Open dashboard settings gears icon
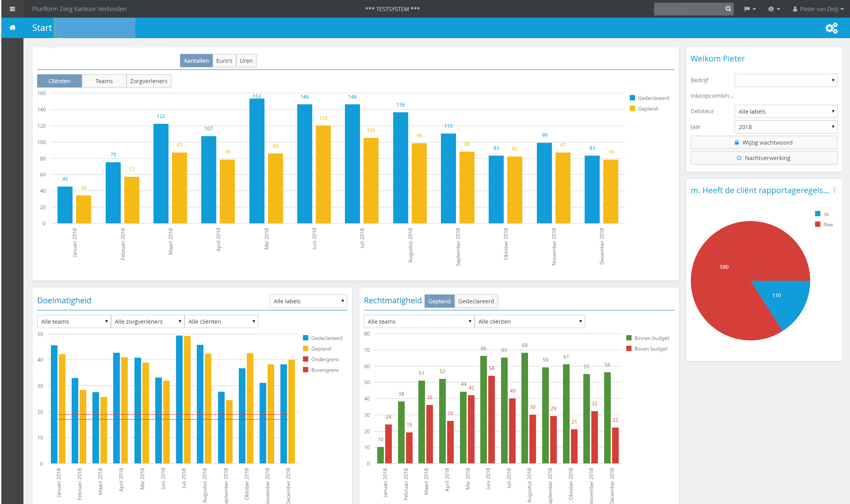850x504 pixels. click(831, 28)
